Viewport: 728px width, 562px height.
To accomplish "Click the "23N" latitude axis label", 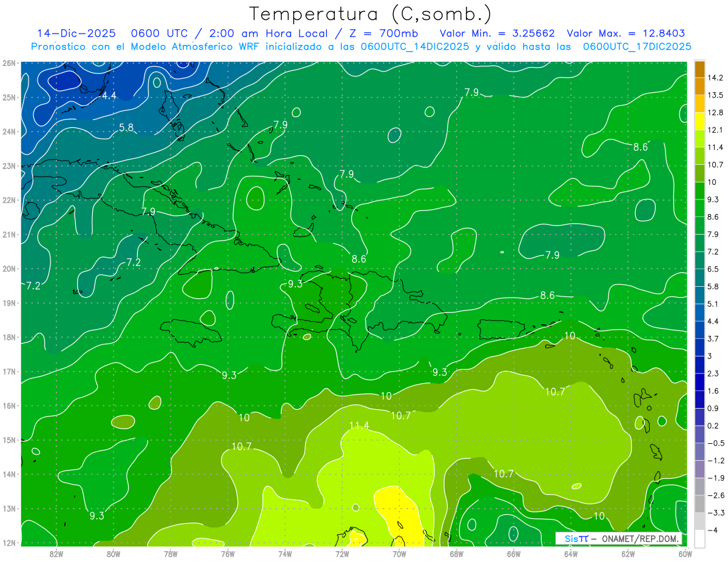I will pyautogui.click(x=9, y=166).
